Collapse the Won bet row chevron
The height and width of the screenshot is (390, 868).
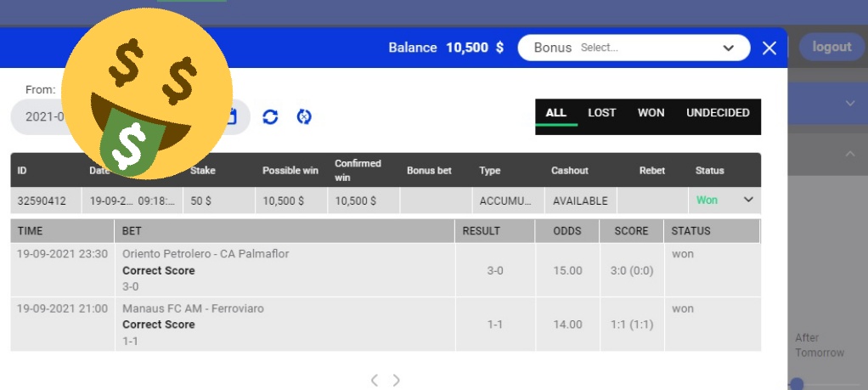[x=748, y=200]
